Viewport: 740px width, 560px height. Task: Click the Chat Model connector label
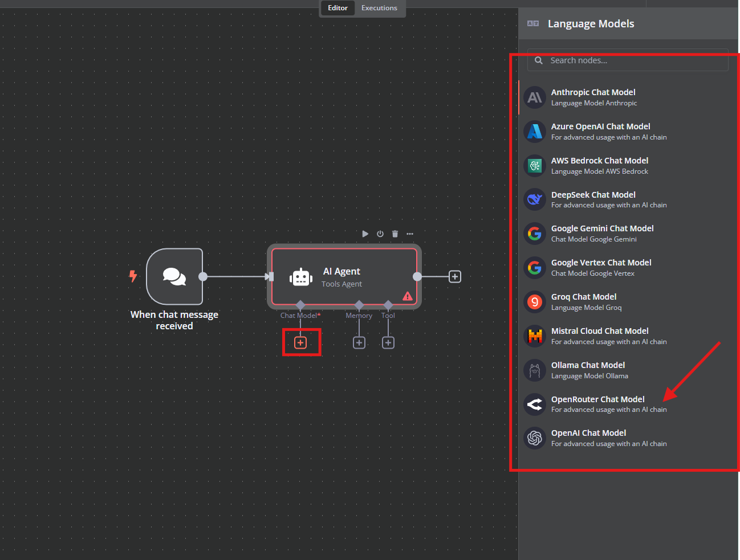point(300,315)
